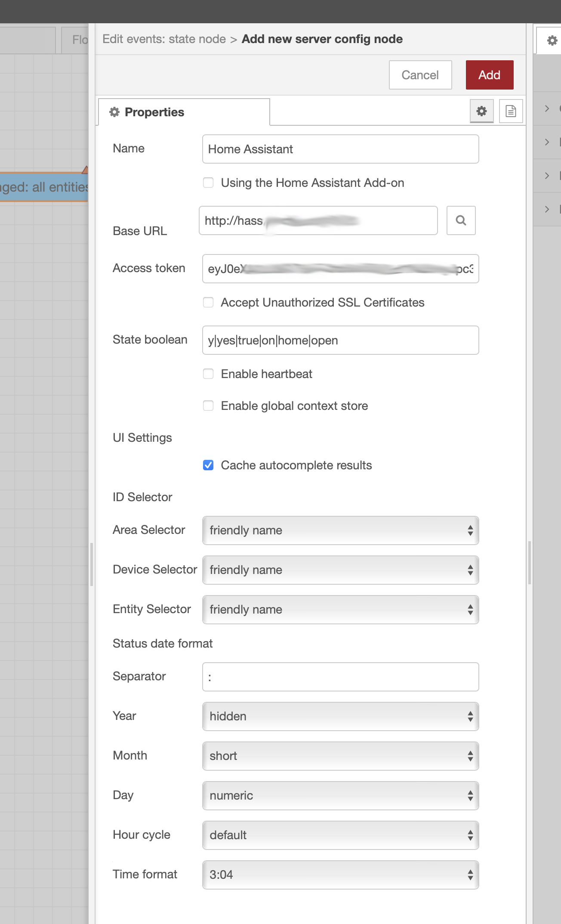The image size is (561, 924).
Task: Expand the second sidebar section chevron
Action: coord(547,142)
